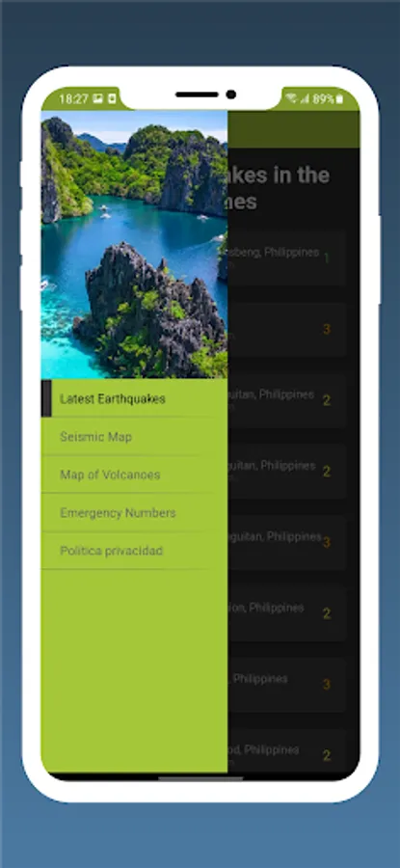
Task: Tap the picture notification icon in status bar
Action: point(98,98)
